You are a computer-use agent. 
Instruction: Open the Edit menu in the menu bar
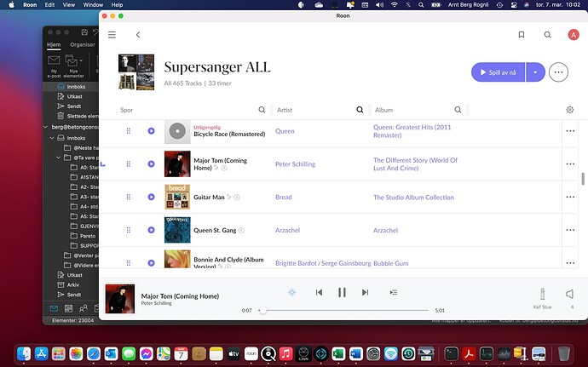pos(50,5)
